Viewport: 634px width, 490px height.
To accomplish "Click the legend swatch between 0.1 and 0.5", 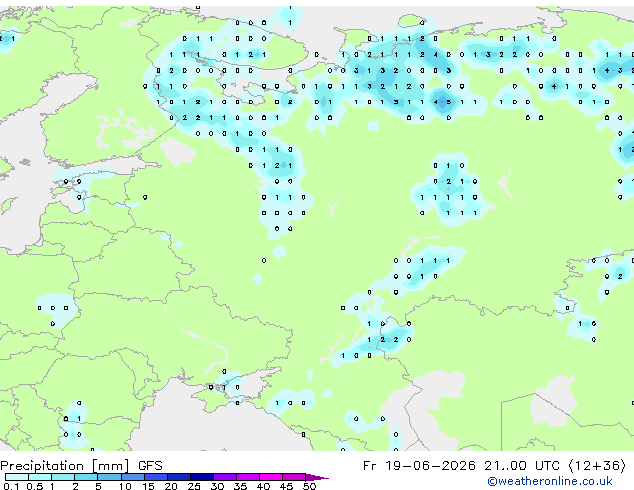I will coord(17,477).
